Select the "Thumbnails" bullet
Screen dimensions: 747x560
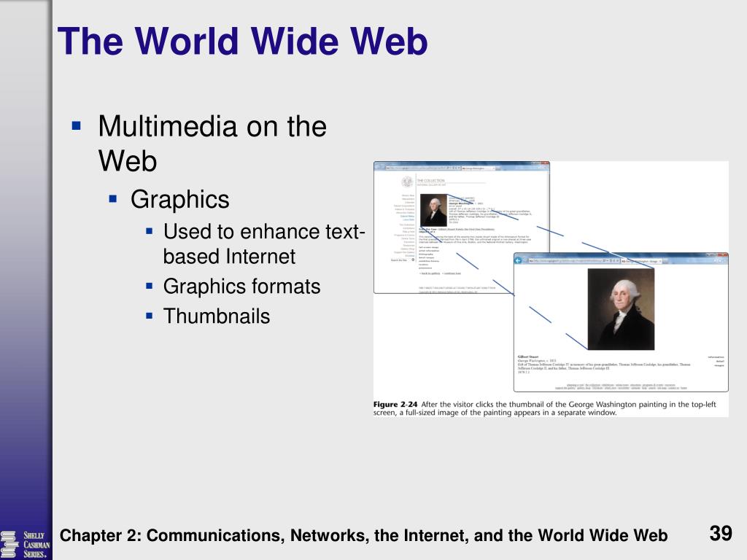click(217, 316)
